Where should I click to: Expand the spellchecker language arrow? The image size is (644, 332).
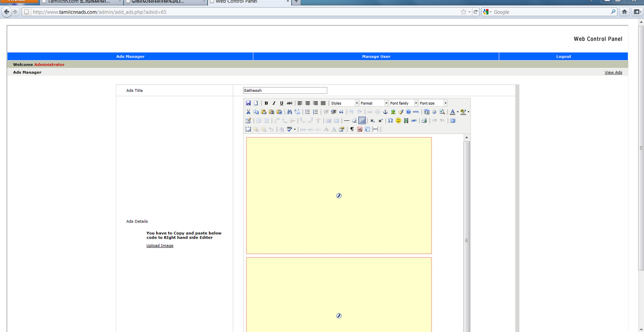295,129
